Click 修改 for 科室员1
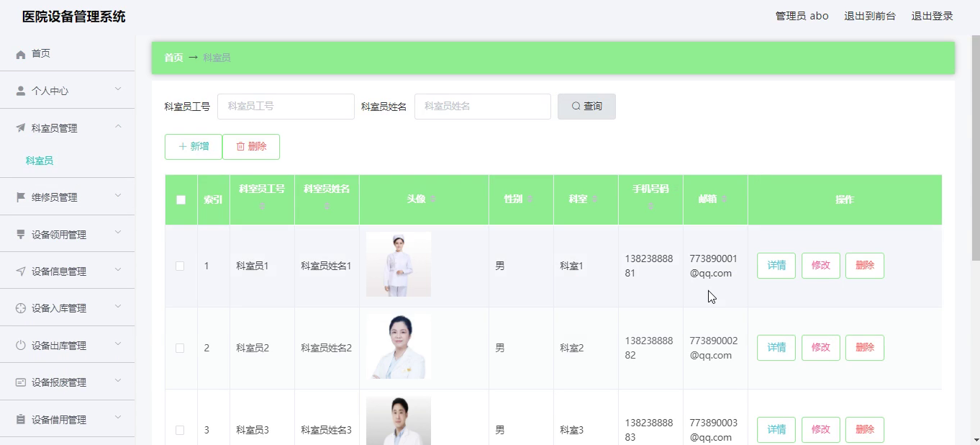 (821, 266)
